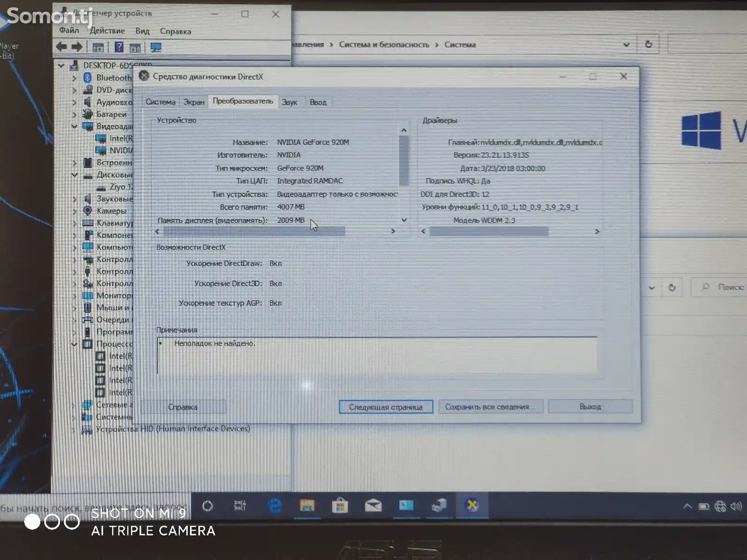This screenshot has width=747, height=560.
Task: Click the Справка button in DirectX dialog
Action: click(x=183, y=407)
